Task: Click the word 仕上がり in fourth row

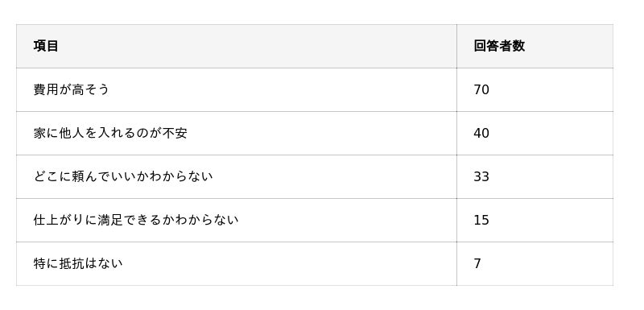Action: click(59, 221)
